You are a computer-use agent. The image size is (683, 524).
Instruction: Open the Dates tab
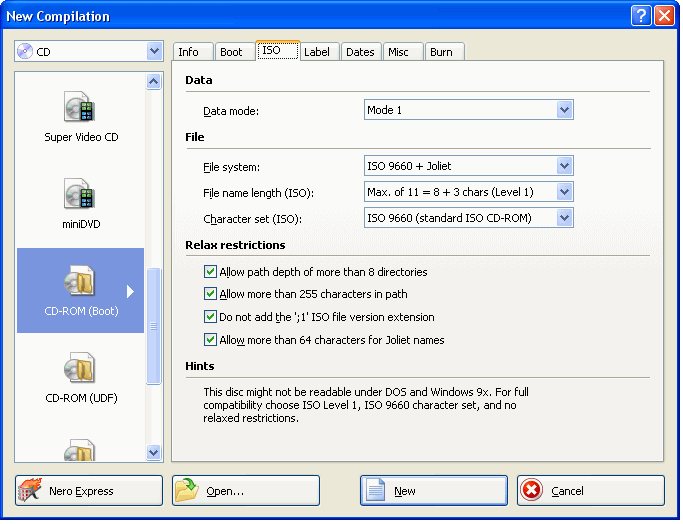361,52
